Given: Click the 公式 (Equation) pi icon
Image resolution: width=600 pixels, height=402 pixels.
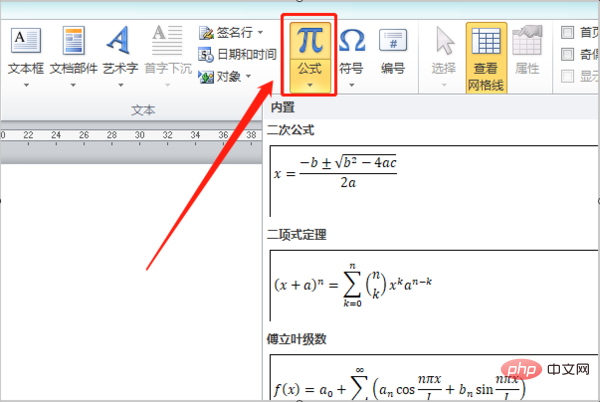Looking at the screenshot, I should pos(311,40).
